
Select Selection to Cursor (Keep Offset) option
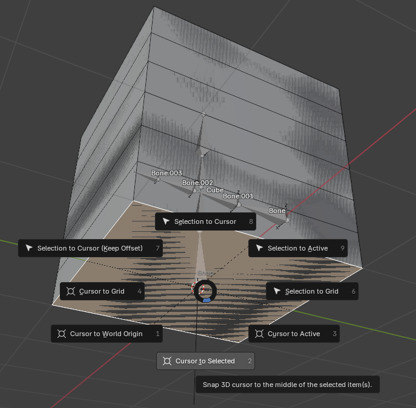[x=90, y=248]
